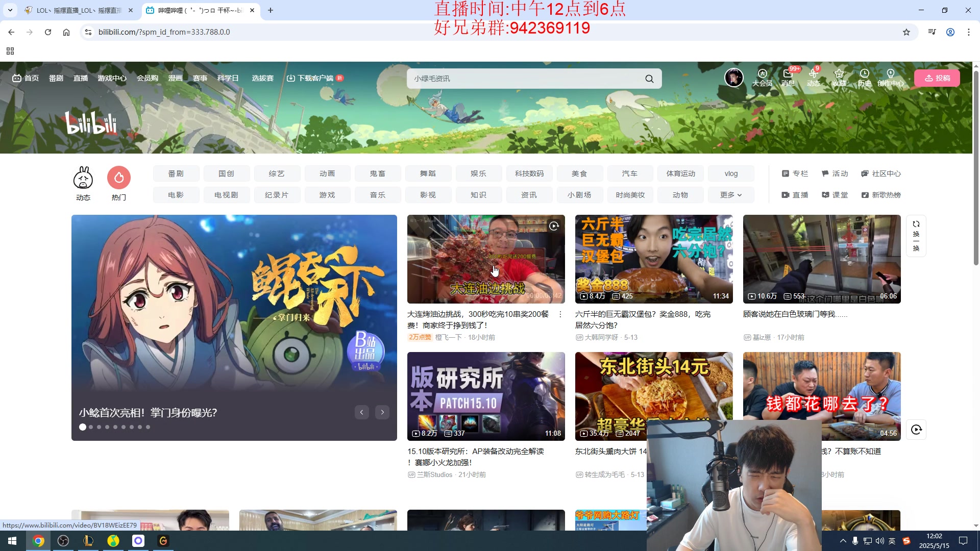Open 游戏中心 in top navigation
This screenshot has height=551, width=980.
pyautogui.click(x=112, y=78)
